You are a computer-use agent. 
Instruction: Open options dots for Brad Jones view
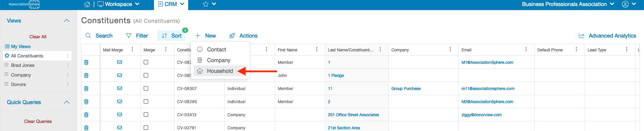pyautogui.click(x=68, y=65)
